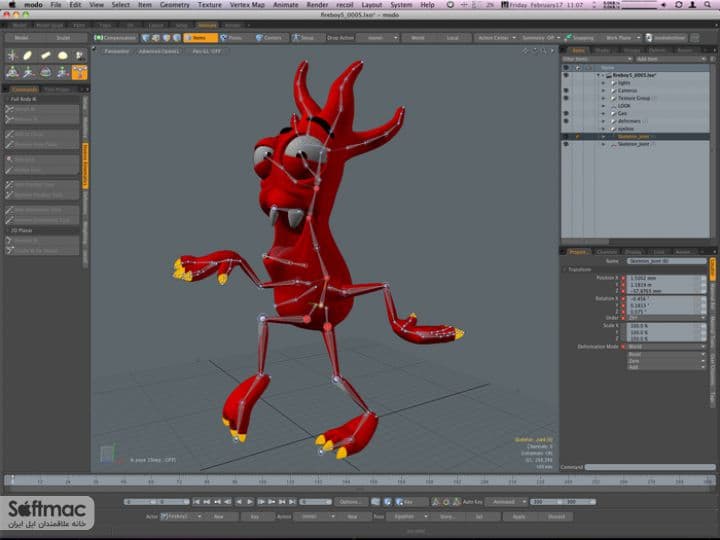The image size is (720, 540).
Task: Expand the Cameras group
Action: (x=604, y=90)
